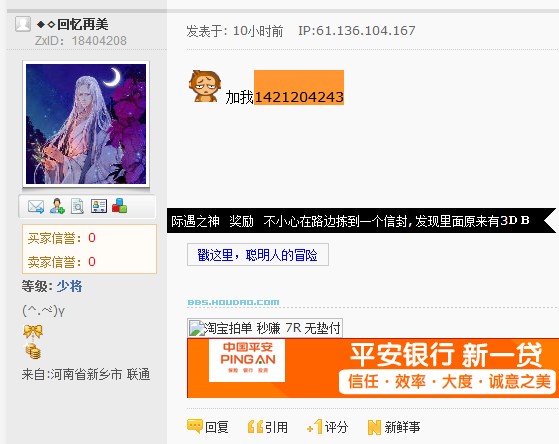Click the 发表于: 10小时前 timestamp
559x444 pixels.
click(x=235, y=31)
